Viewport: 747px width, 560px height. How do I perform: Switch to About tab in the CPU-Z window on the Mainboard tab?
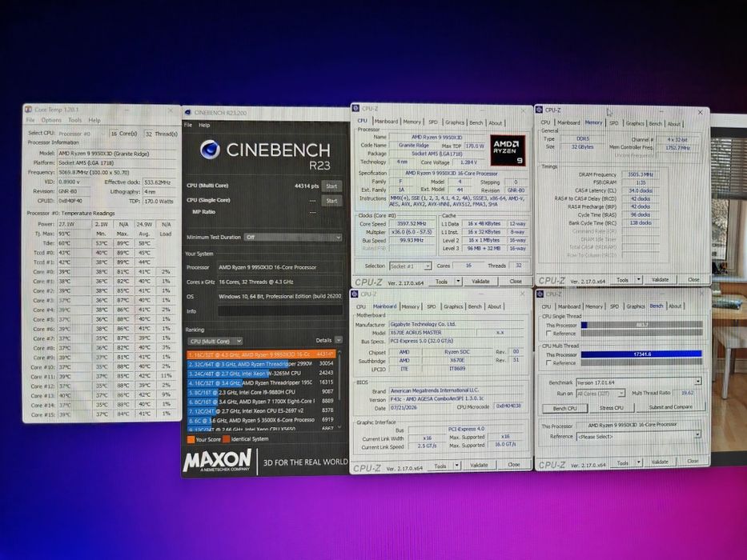point(494,306)
